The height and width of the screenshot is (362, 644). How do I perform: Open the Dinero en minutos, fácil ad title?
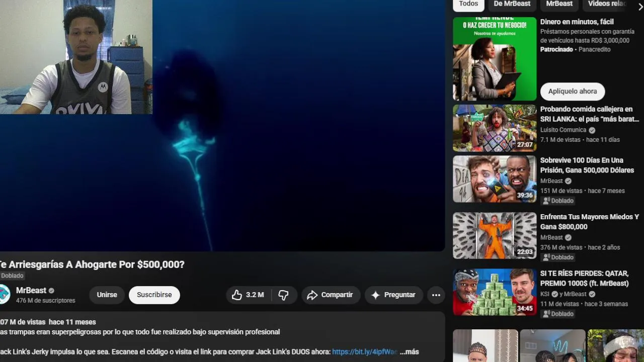[577, 22]
